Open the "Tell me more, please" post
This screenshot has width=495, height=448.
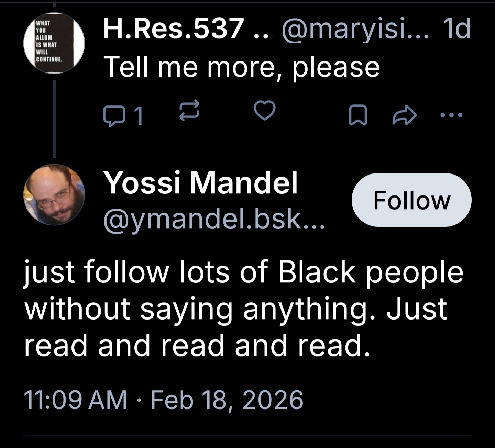click(241, 67)
